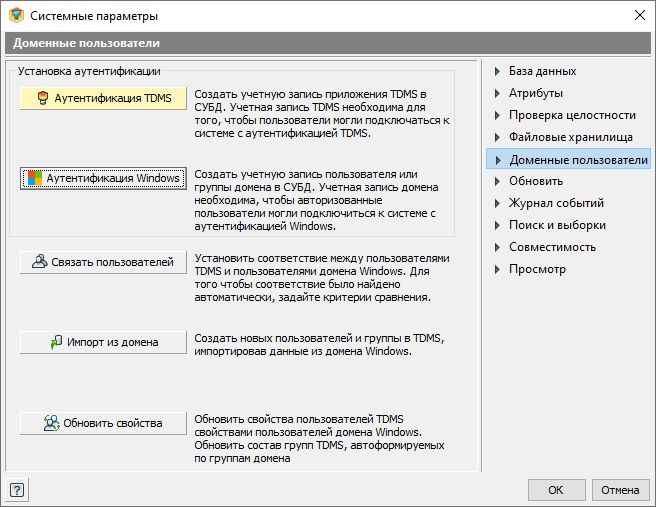
Task: Click the users icon on Связать пользователей
Action: pos(39,261)
